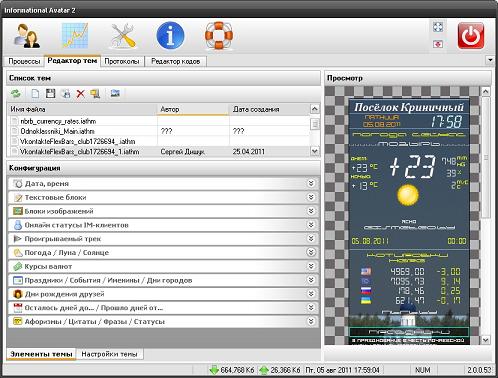The image size is (498, 378).
Task: Select the Элементы темы bottom tab
Action: coord(41,354)
